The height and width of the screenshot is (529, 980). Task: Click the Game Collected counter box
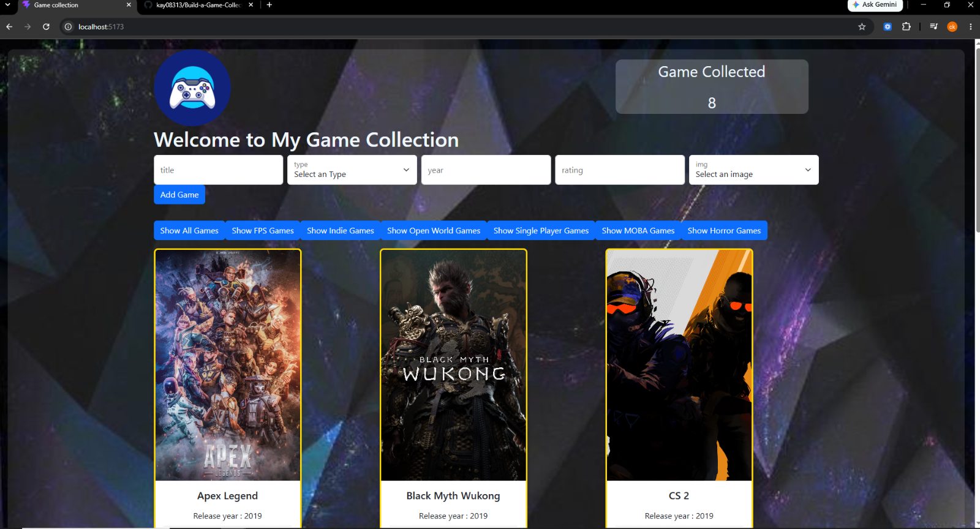click(712, 86)
